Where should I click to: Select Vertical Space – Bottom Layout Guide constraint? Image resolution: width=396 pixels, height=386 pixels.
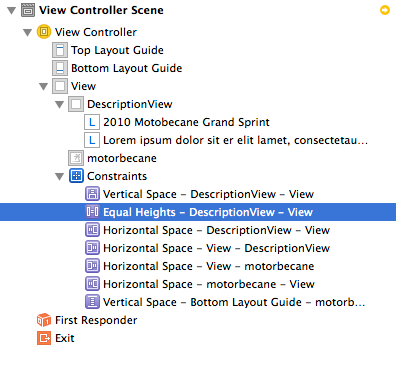[234, 302]
